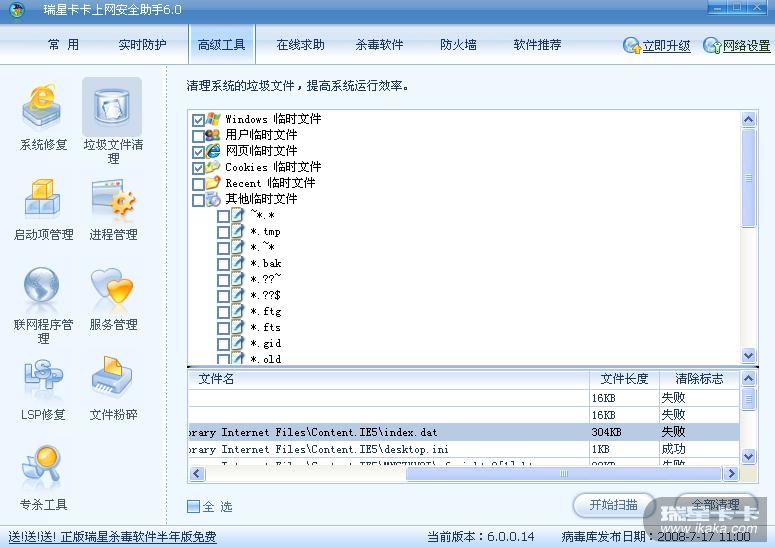Open the 在线求助 tab
Screen dimensions: 775x548
click(x=301, y=45)
